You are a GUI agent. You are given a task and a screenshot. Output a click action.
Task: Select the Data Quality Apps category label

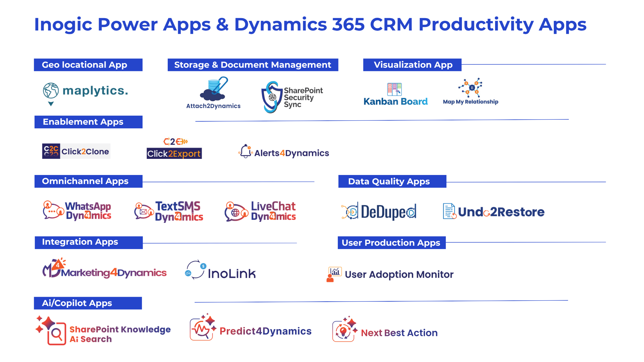(x=392, y=181)
